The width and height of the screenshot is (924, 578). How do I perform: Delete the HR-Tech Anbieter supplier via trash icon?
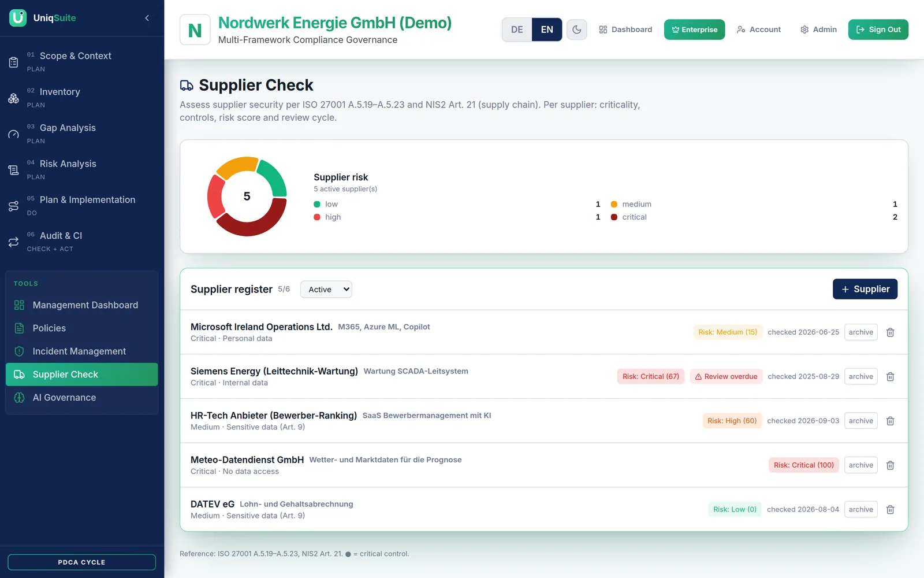[890, 421]
